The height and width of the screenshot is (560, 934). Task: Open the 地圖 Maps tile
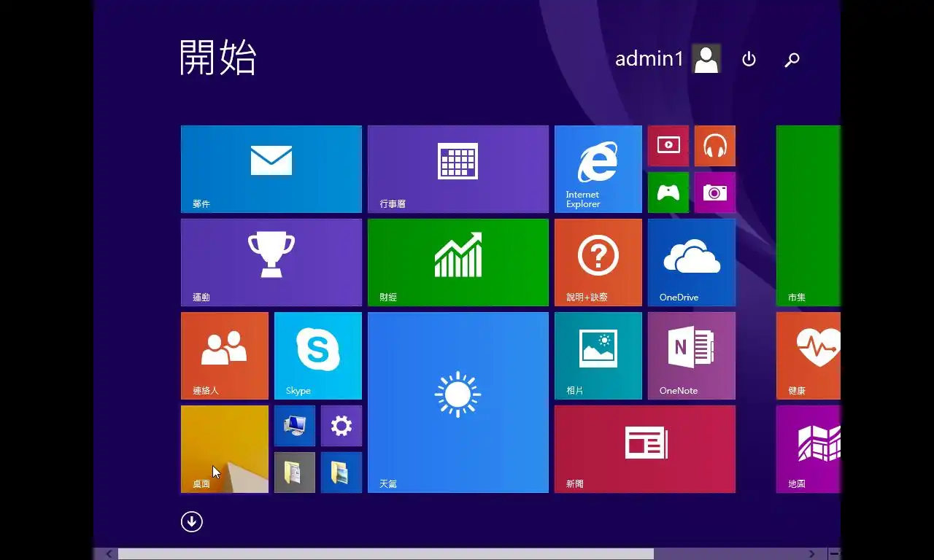[x=808, y=449]
